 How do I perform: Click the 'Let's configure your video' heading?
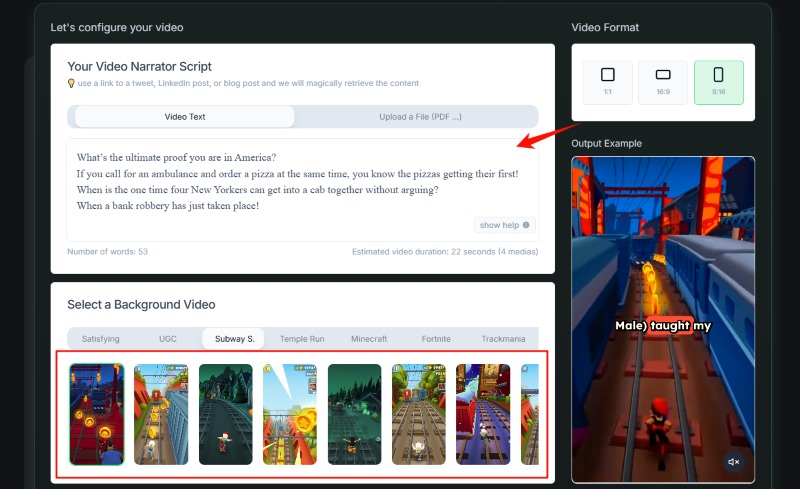(117, 28)
